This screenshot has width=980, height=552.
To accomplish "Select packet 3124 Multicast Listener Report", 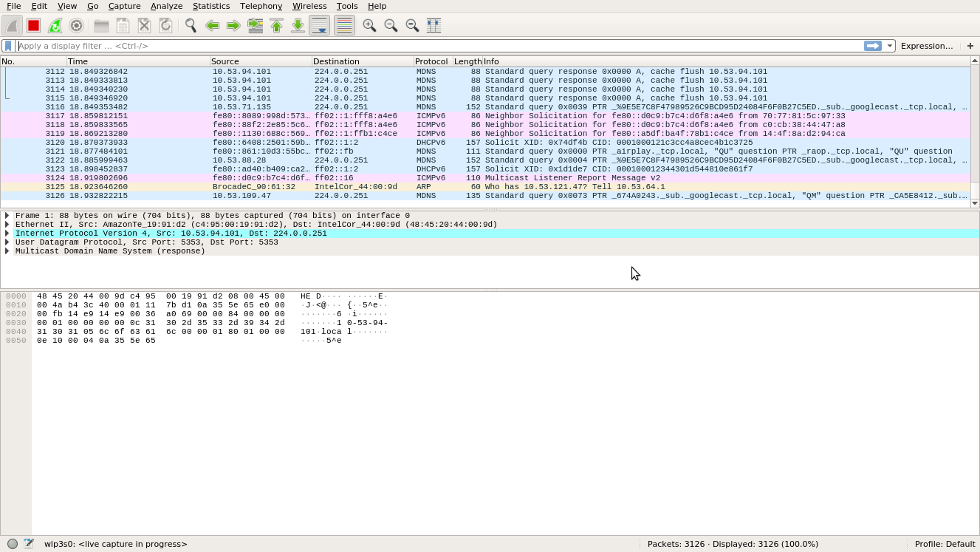I will pos(485,178).
